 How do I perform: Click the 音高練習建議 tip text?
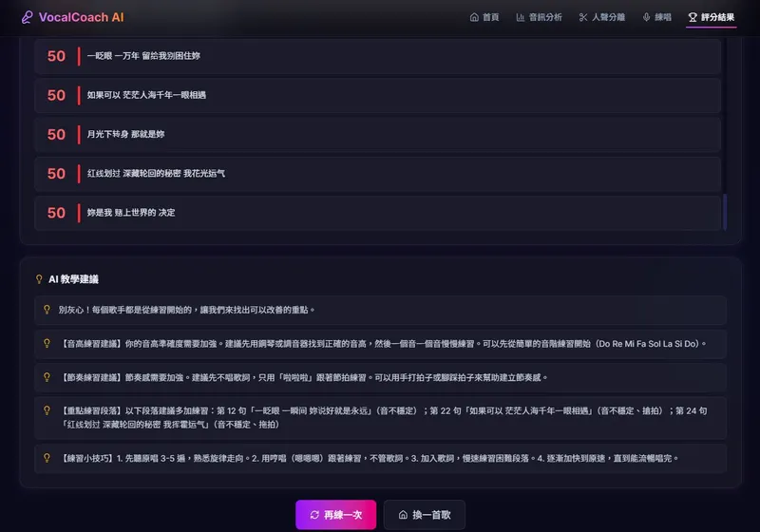[x=383, y=344]
